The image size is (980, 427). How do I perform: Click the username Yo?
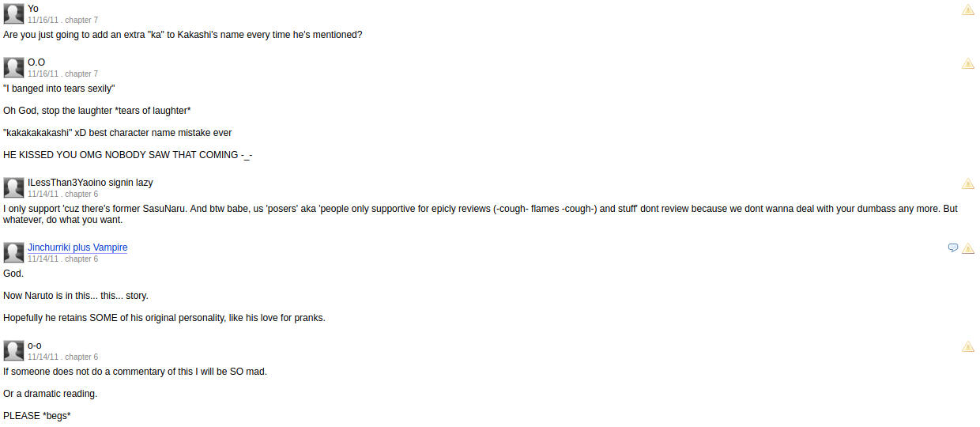point(33,9)
